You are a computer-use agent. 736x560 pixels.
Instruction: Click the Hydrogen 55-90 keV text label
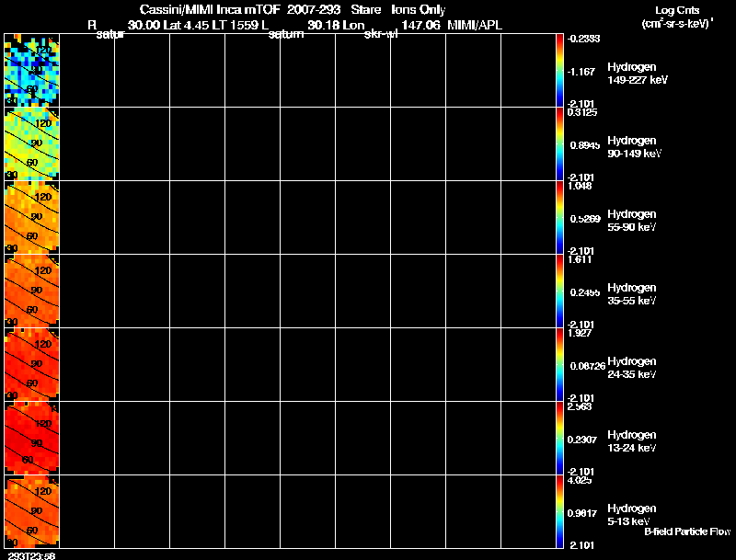(x=632, y=221)
